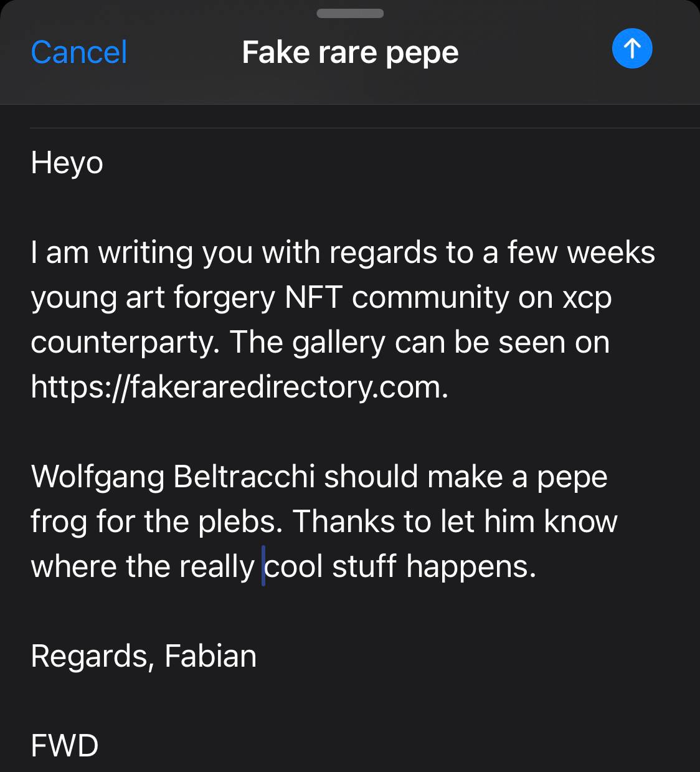Open the fakeraredirectory.com link
Screen dimensions: 700x772
pos(239,387)
